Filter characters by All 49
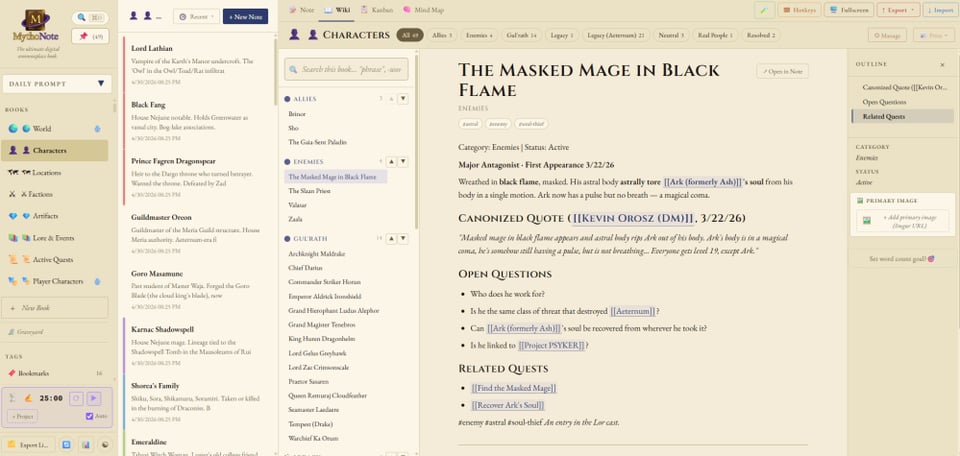 pyautogui.click(x=410, y=36)
